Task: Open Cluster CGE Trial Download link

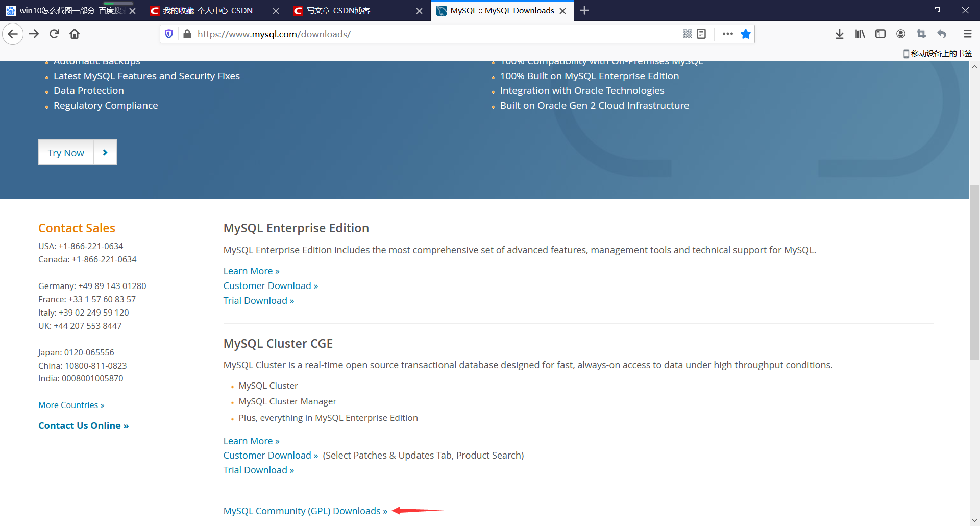Action: pyautogui.click(x=259, y=470)
